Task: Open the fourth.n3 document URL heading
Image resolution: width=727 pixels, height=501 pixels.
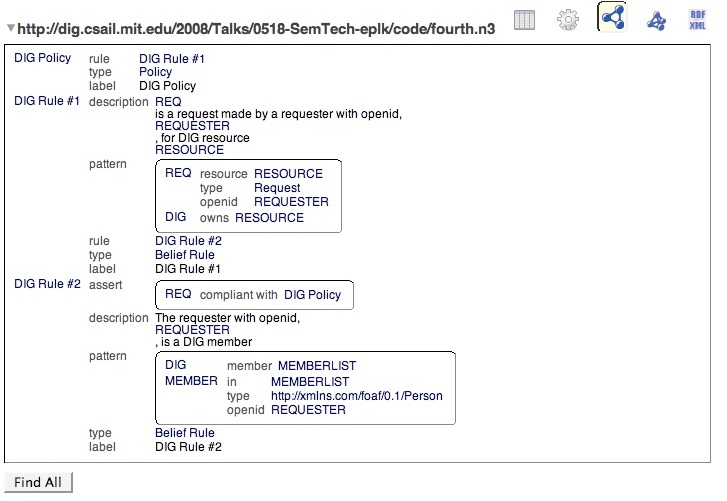Action: point(256,29)
